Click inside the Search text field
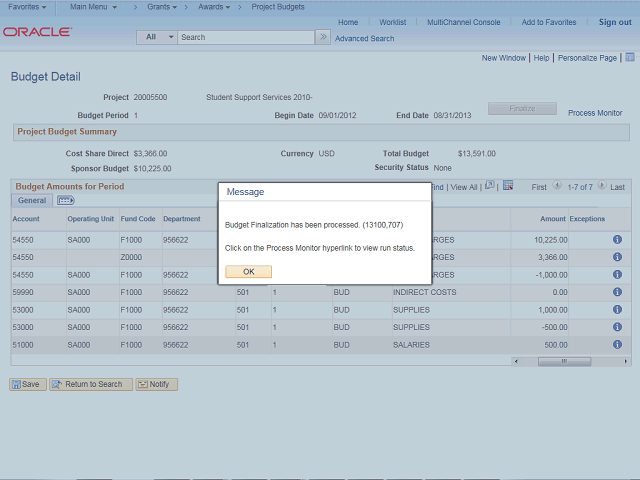This screenshot has width=640, height=480. (245, 37)
